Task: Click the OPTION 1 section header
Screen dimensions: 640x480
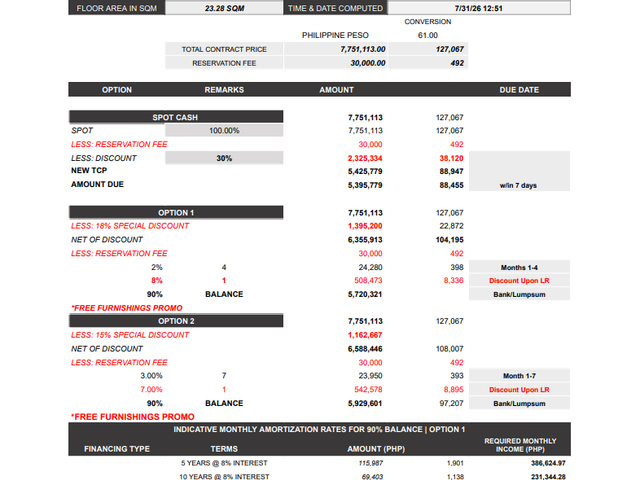Action: click(176, 213)
